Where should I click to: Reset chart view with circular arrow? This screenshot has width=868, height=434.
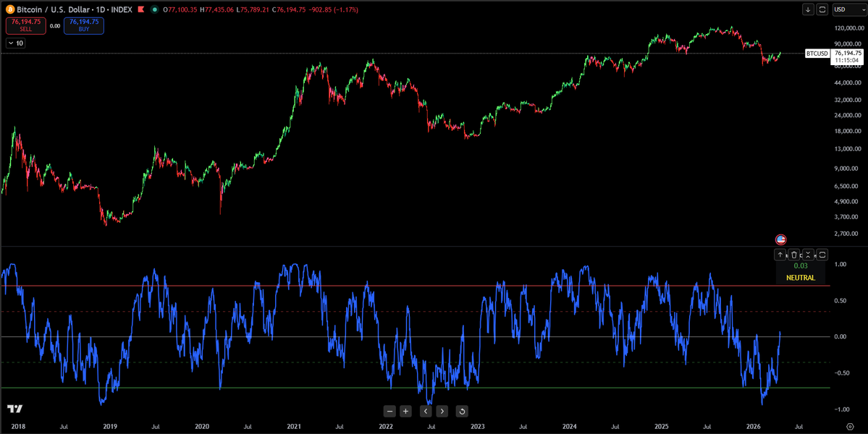pos(462,411)
